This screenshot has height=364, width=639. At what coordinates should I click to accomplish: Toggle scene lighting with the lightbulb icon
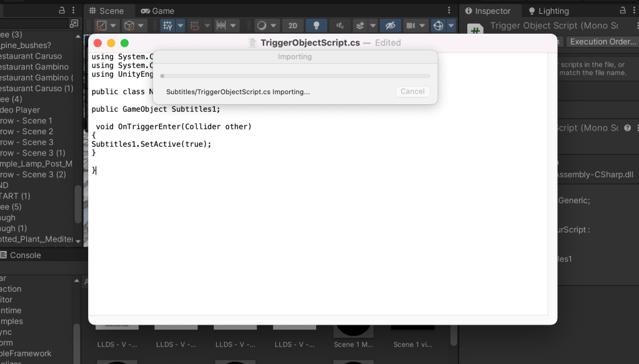317,26
